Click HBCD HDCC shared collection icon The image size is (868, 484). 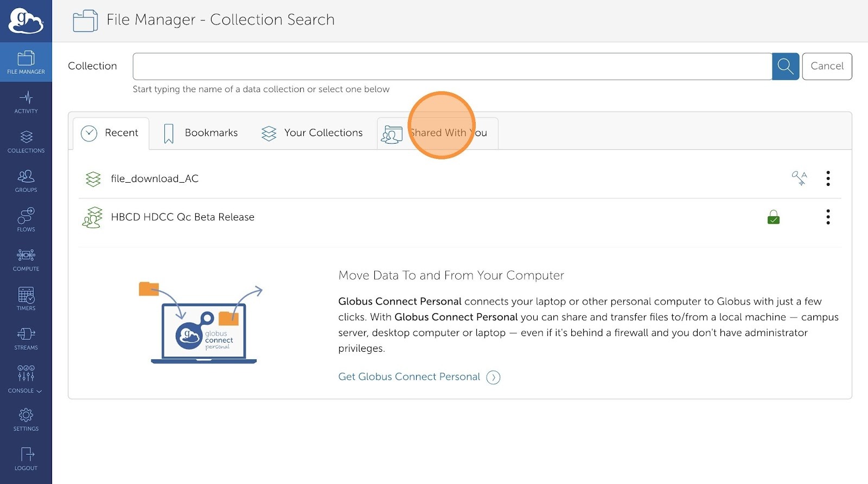click(92, 217)
